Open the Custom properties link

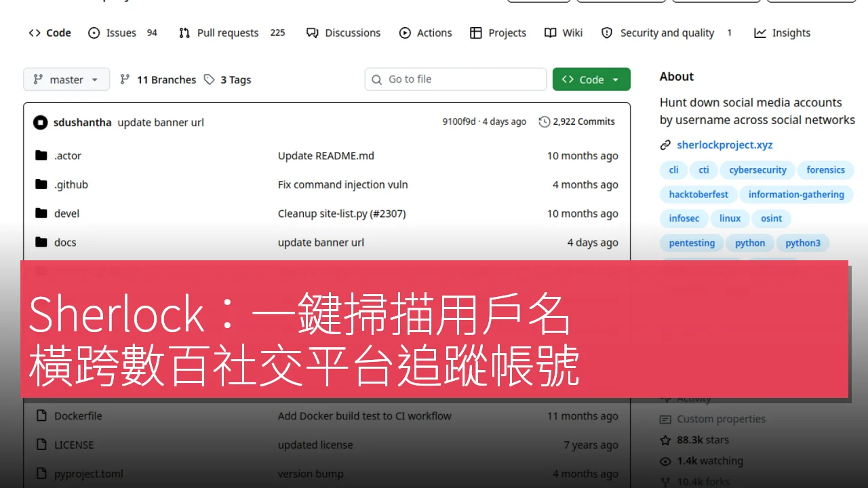tap(721, 420)
